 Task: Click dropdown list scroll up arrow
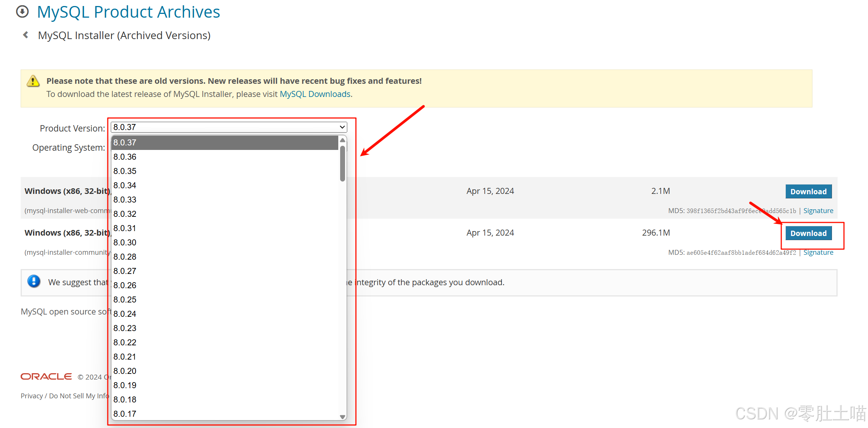(x=342, y=140)
